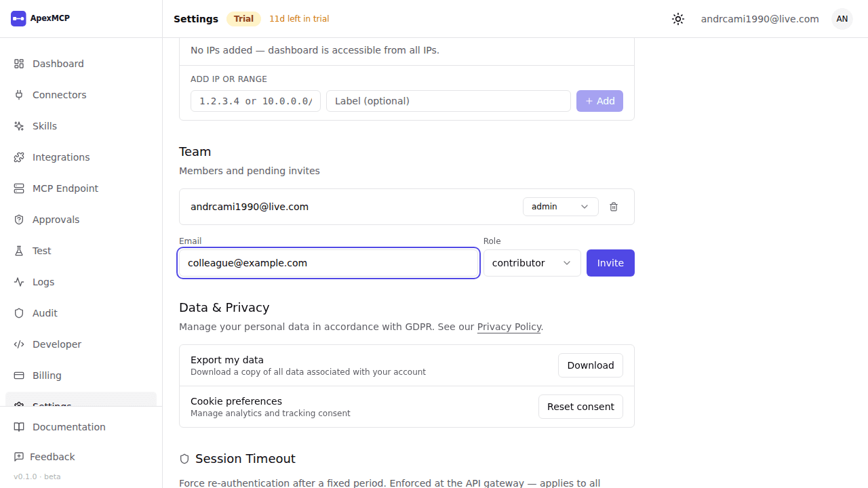
Task: Click the Invite button
Action: pyautogui.click(x=610, y=263)
